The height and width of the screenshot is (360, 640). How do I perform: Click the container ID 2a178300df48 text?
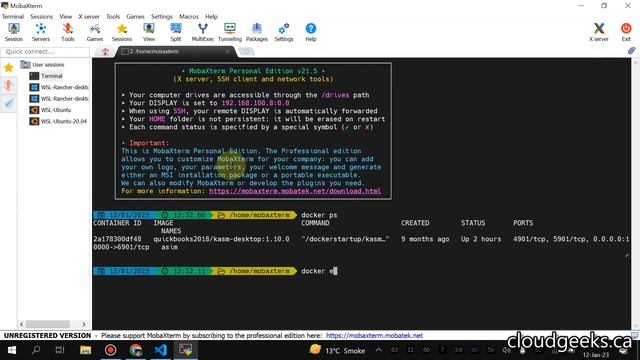[117, 239]
